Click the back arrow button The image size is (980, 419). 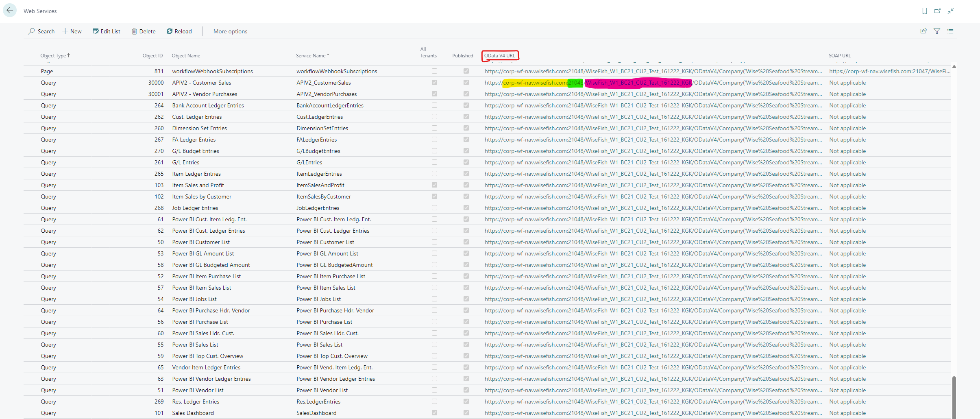[x=10, y=11]
